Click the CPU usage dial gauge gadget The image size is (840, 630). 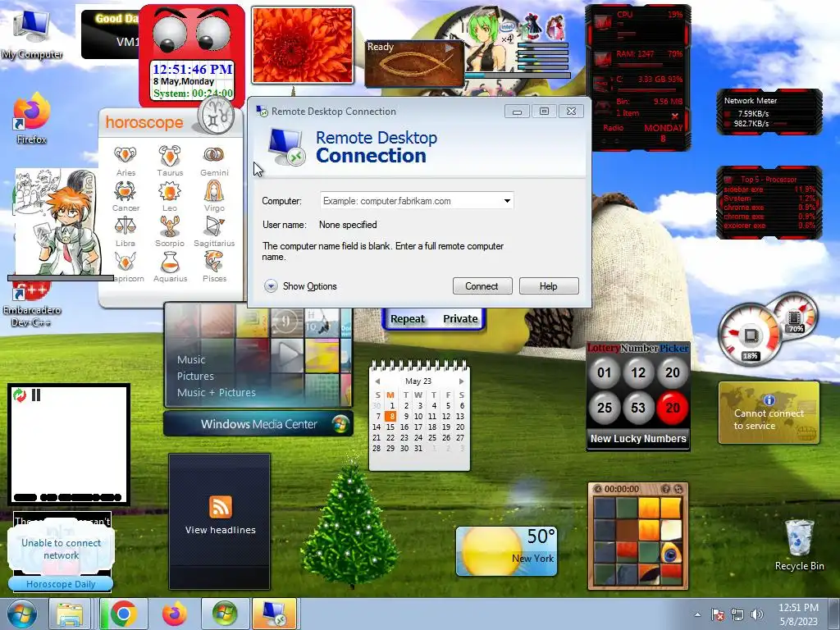(x=749, y=336)
